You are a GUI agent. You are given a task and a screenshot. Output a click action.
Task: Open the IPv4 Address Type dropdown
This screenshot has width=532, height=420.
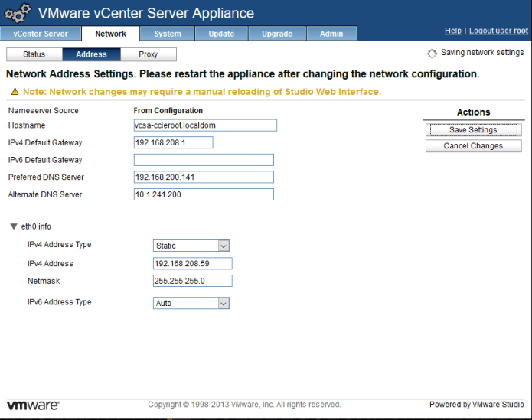click(191, 246)
